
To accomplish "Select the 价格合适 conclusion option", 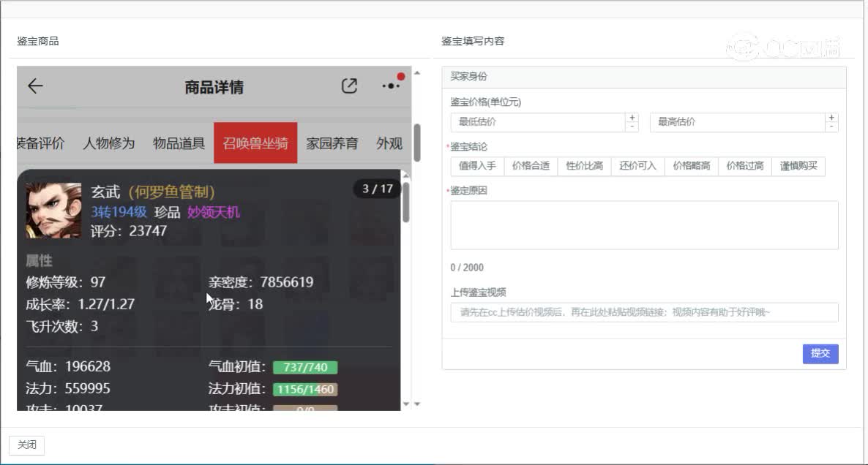I will pyautogui.click(x=531, y=166).
